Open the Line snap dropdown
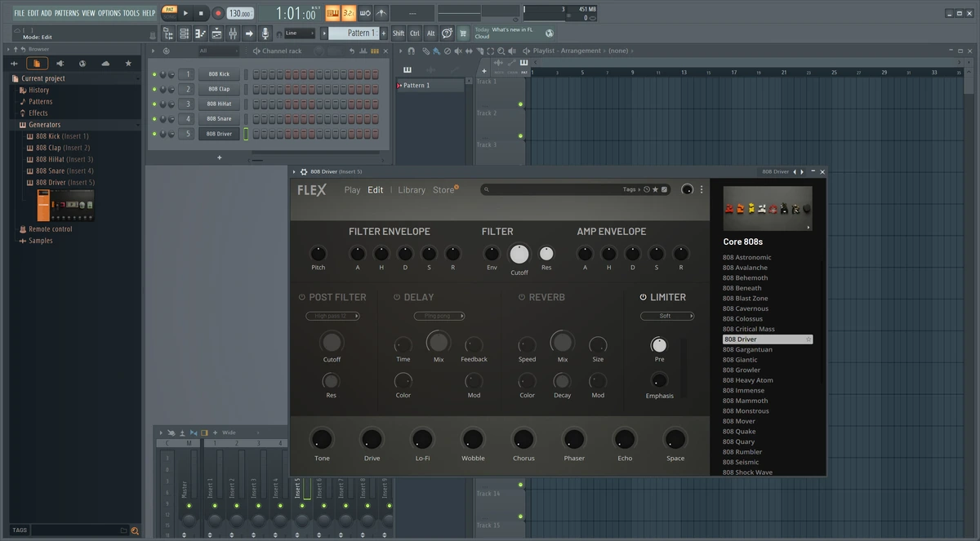The width and height of the screenshot is (980, 541). pos(300,33)
